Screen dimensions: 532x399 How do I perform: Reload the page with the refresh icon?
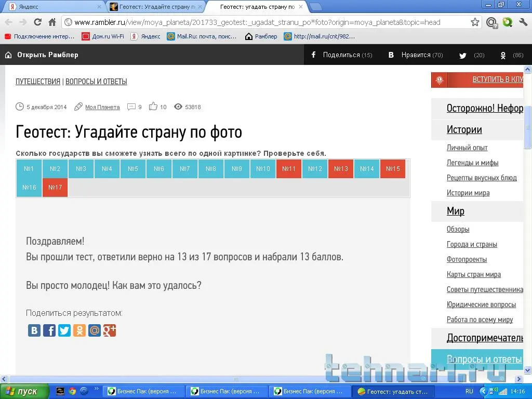[x=37, y=23]
